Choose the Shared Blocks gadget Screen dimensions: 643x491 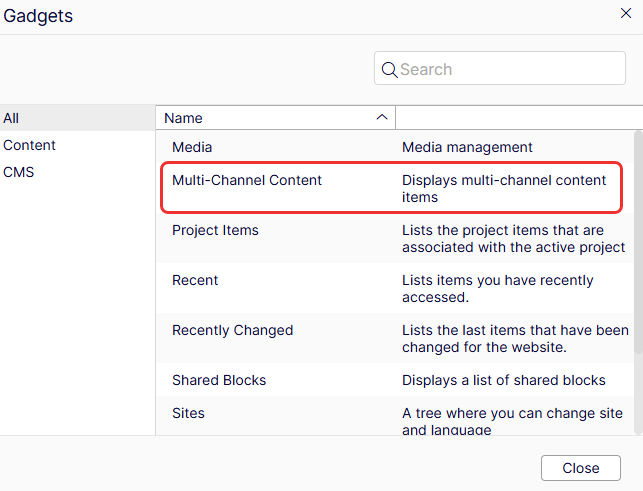click(x=395, y=380)
